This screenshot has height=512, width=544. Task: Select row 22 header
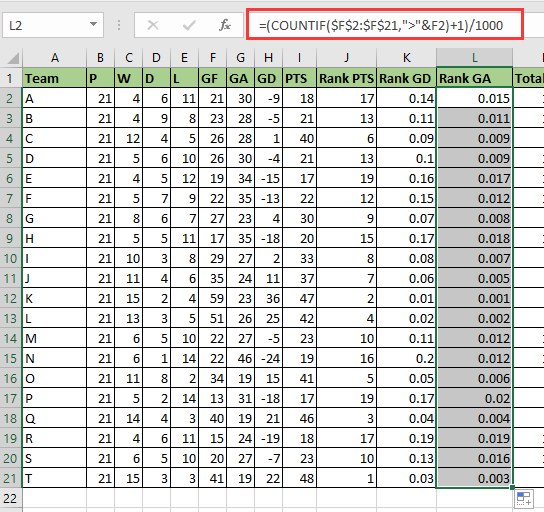tap(11, 498)
